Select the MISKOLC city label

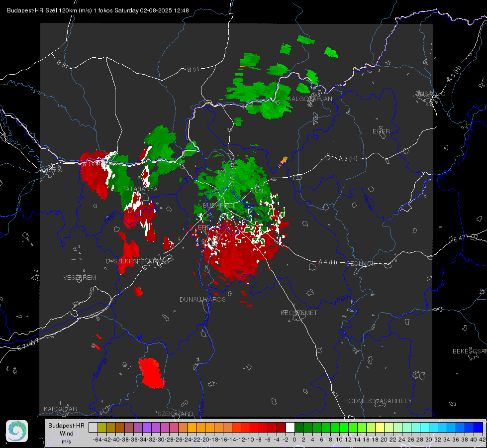[x=431, y=94]
